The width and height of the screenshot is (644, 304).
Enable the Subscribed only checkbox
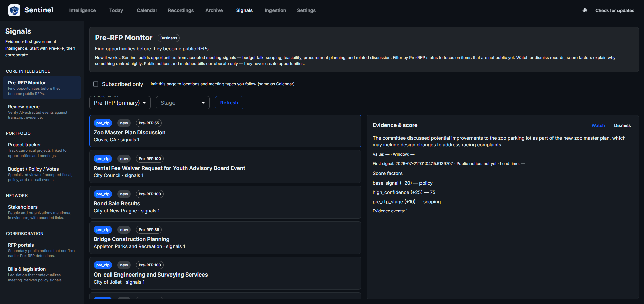pos(96,84)
